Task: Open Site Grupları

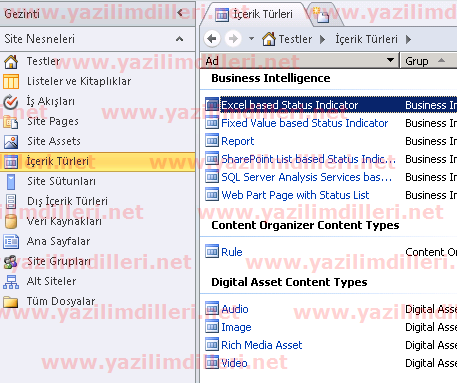Action: (59, 261)
